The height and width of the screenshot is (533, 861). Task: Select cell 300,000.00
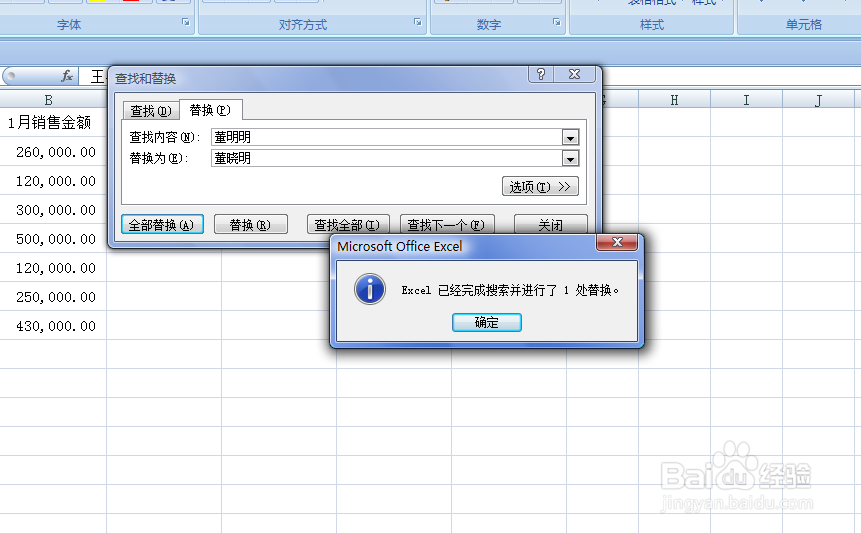click(53, 210)
